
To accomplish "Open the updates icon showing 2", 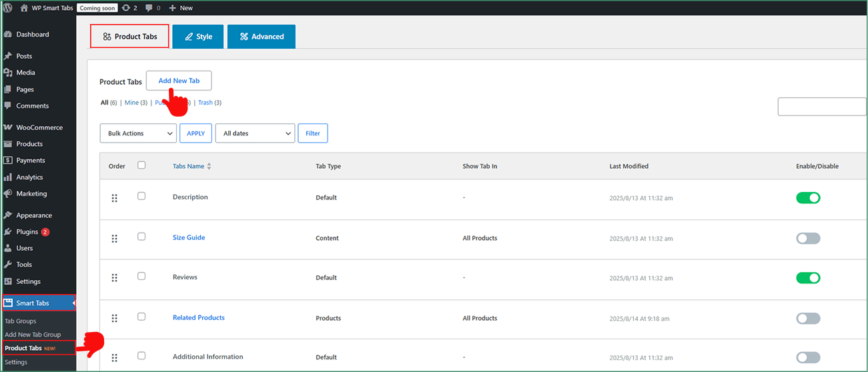I will tap(125, 8).
